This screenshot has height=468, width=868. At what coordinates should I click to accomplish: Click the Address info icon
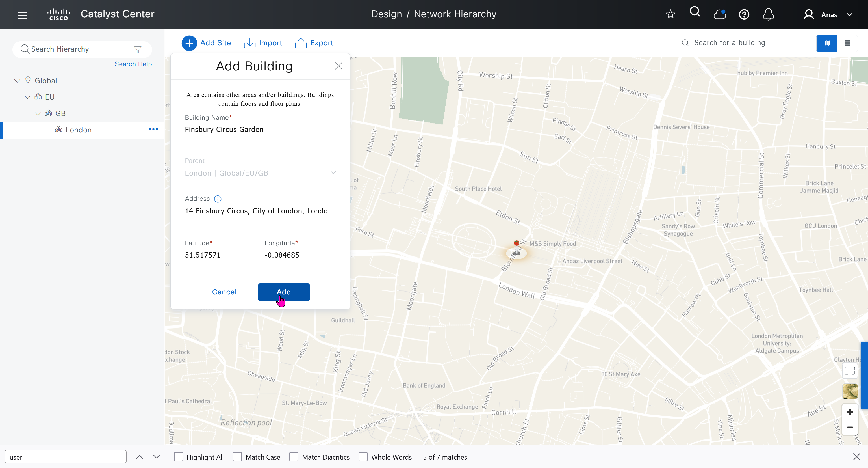[218, 199]
